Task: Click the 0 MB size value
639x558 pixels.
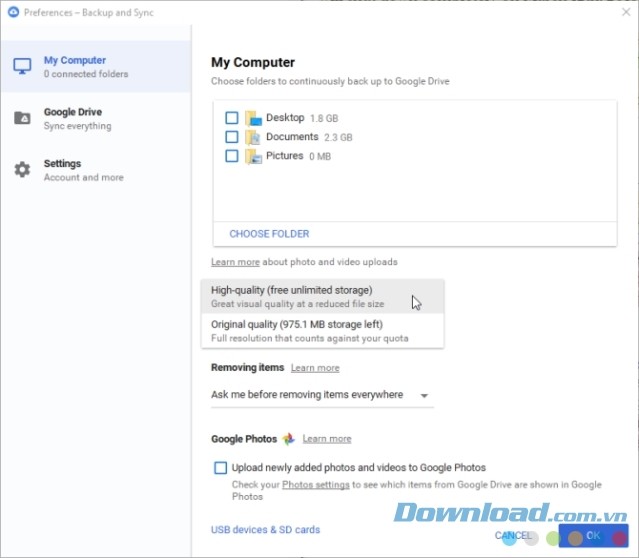Action: pyautogui.click(x=320, y=157)
